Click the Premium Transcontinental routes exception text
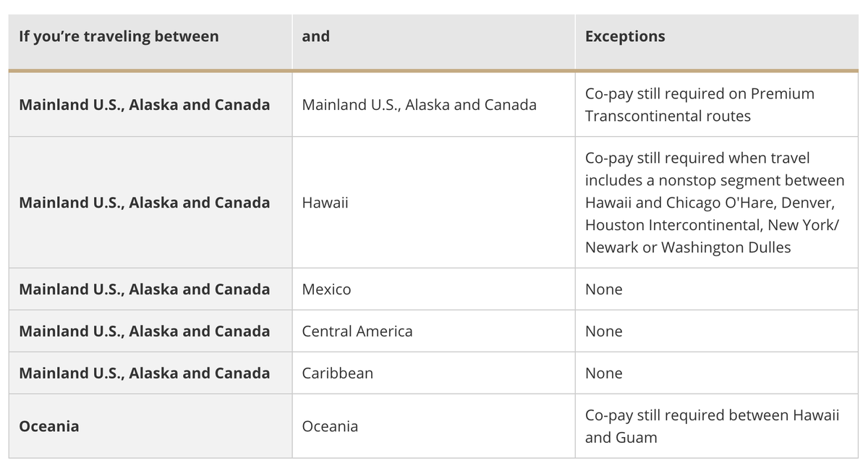The height and width of the screenshot is (466, 868). coord(699,105)
